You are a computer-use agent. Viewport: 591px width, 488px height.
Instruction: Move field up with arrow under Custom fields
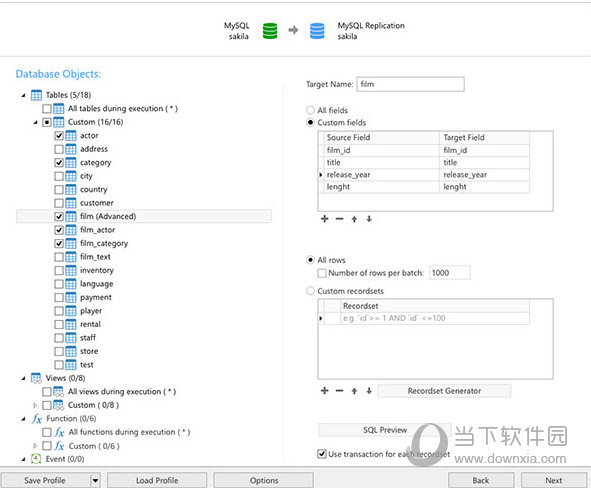354,219
